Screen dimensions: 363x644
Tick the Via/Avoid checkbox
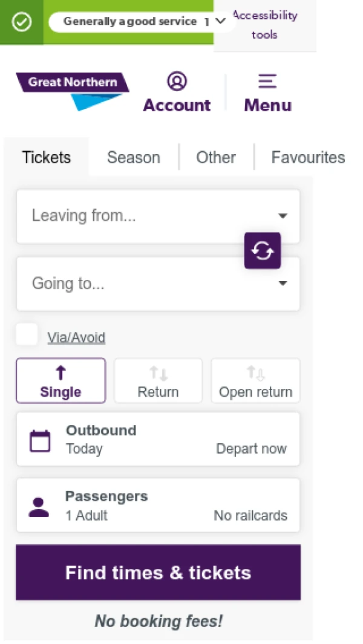[27, 334]
